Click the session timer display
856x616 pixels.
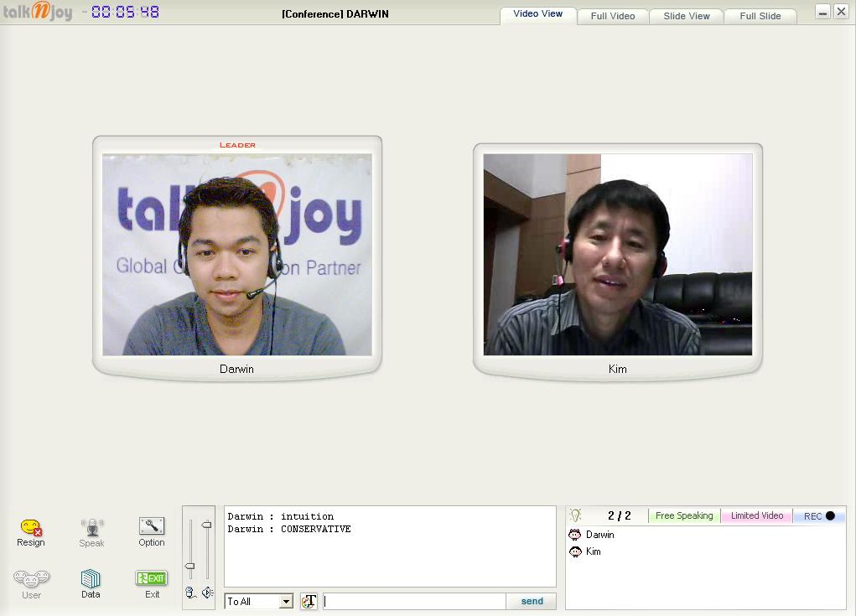coord(125,12)
